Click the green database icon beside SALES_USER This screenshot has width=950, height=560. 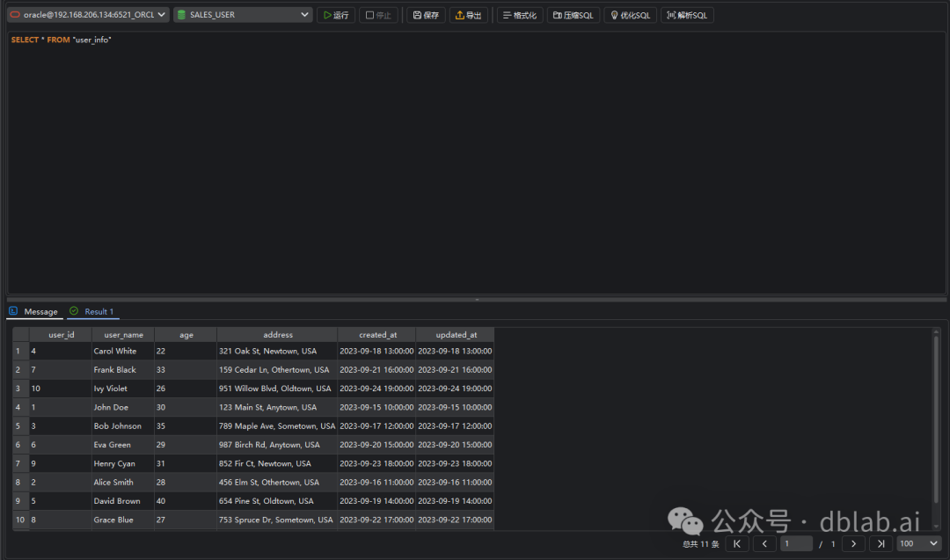(182, 14)
